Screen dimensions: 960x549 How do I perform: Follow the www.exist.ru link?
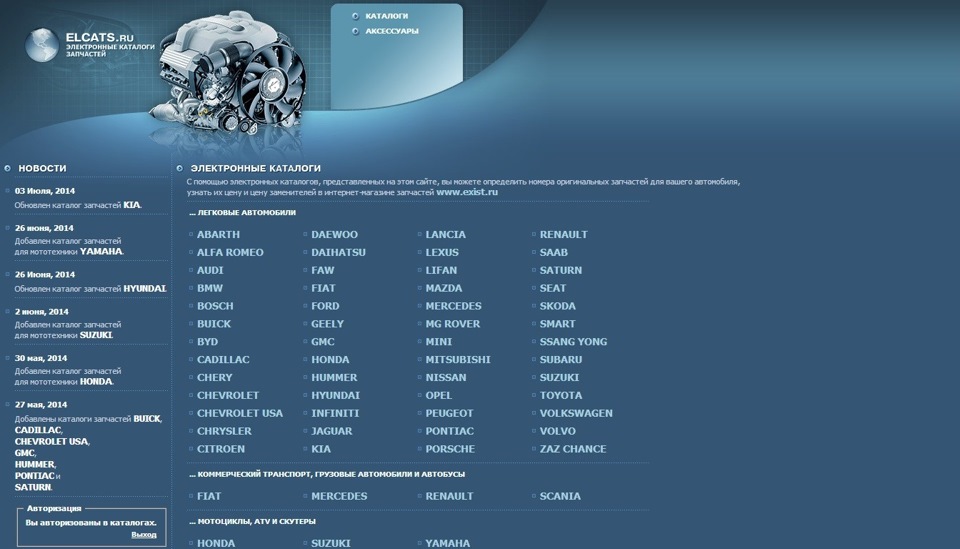click(467, 192)
